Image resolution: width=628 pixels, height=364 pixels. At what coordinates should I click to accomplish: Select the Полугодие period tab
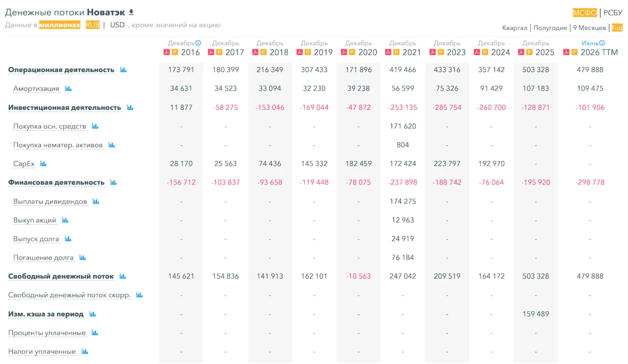point(550,28)
